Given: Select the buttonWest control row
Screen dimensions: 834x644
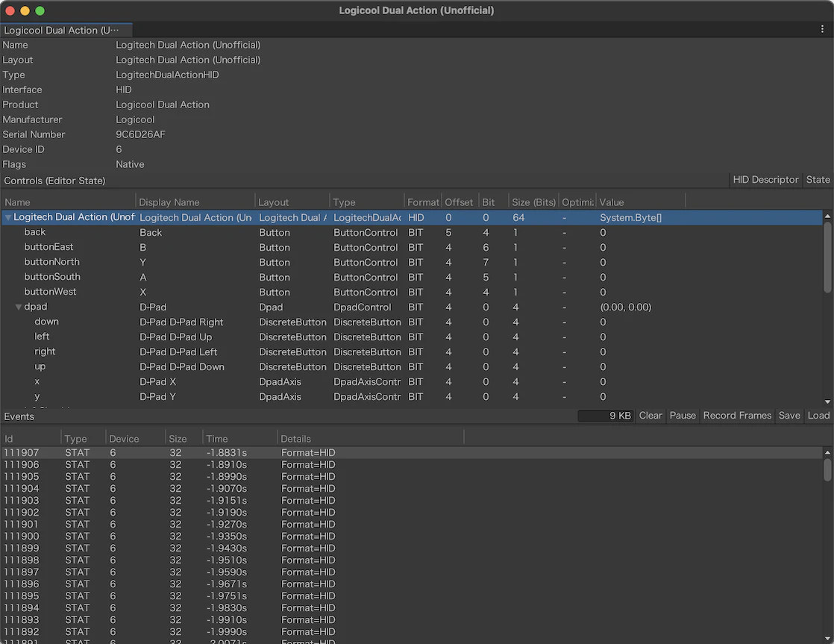Looking at the screenshot, I should [412, 293].
